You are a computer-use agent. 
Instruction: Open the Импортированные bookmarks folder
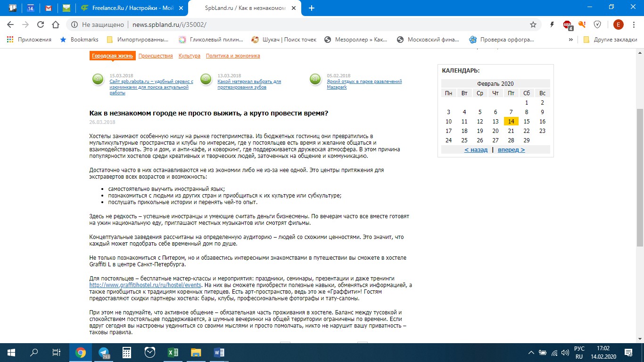[x=138, y=40]
